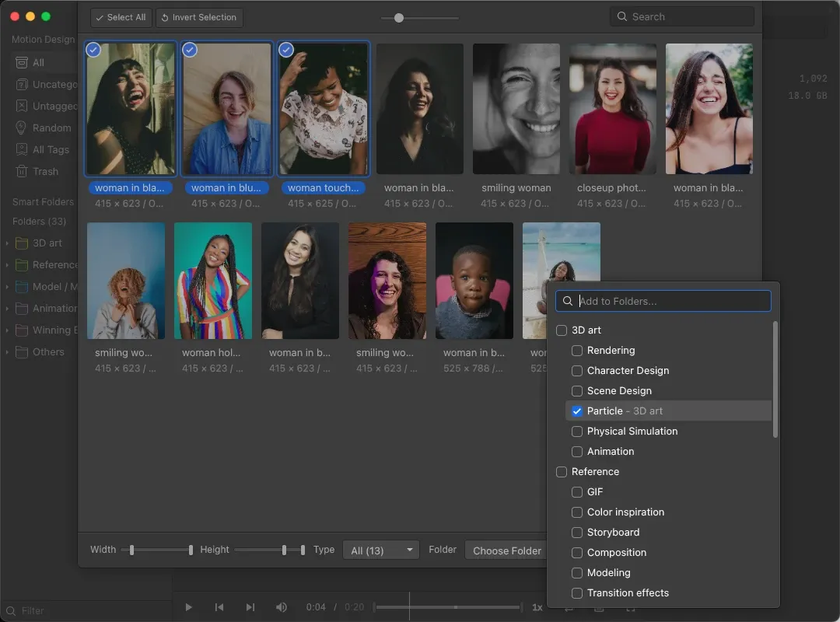Check the Modeling folder checkbox
The height and width of the screenshot is (622, 840).
(x=577, y=573)
